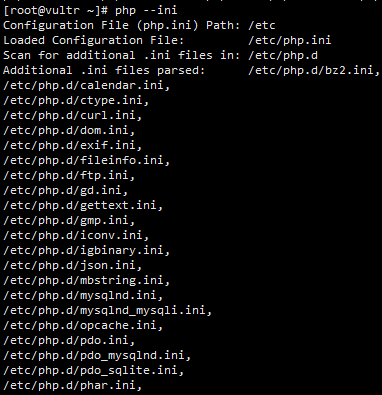Click the exif.ini entry
The image size is (382, 395).
pos(73,146)
